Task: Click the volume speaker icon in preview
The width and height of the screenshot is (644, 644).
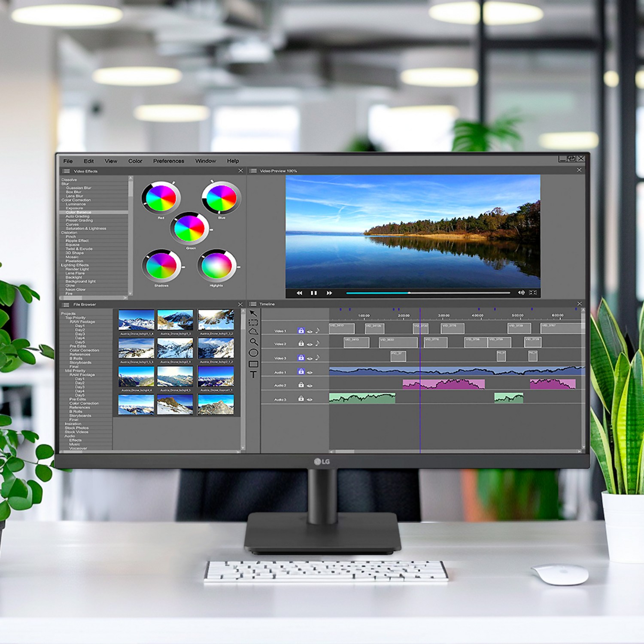Action: [x=521, y=292]
